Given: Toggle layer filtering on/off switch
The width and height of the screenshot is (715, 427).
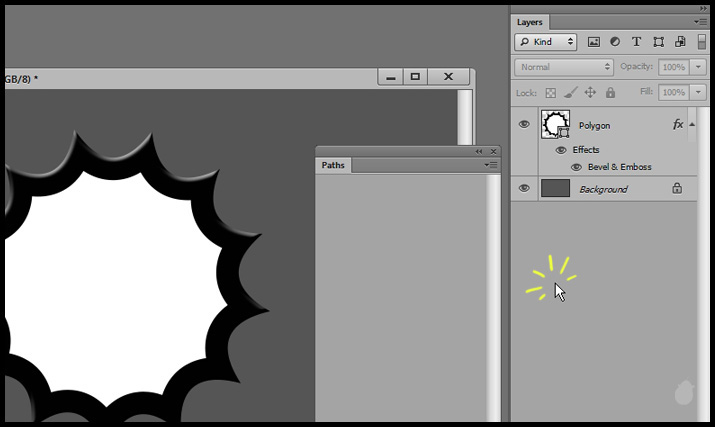Looking at the screenshot, I should [702, 42].
